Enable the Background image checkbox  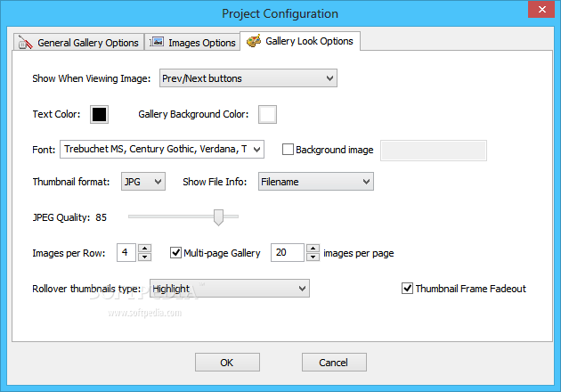[x=288, y=150]
